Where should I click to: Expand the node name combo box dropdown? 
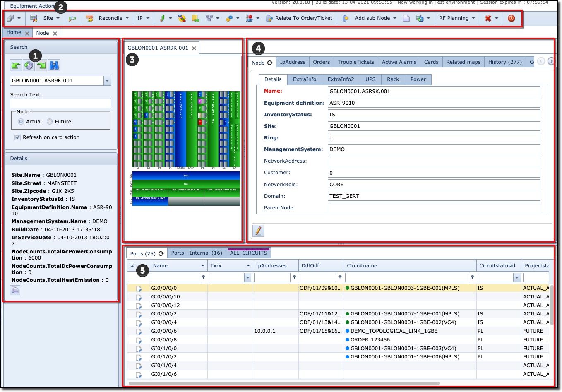tap(107, 81)
